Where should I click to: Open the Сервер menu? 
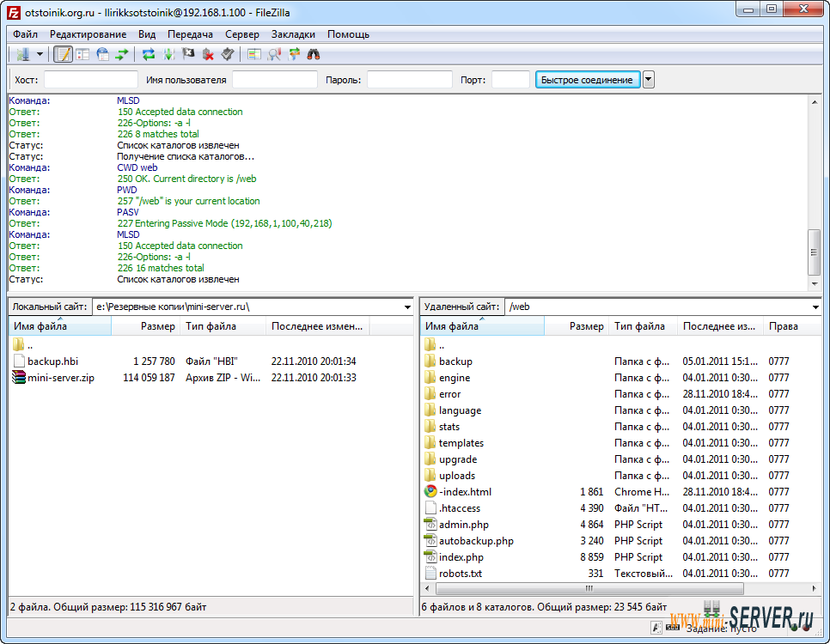242,34
